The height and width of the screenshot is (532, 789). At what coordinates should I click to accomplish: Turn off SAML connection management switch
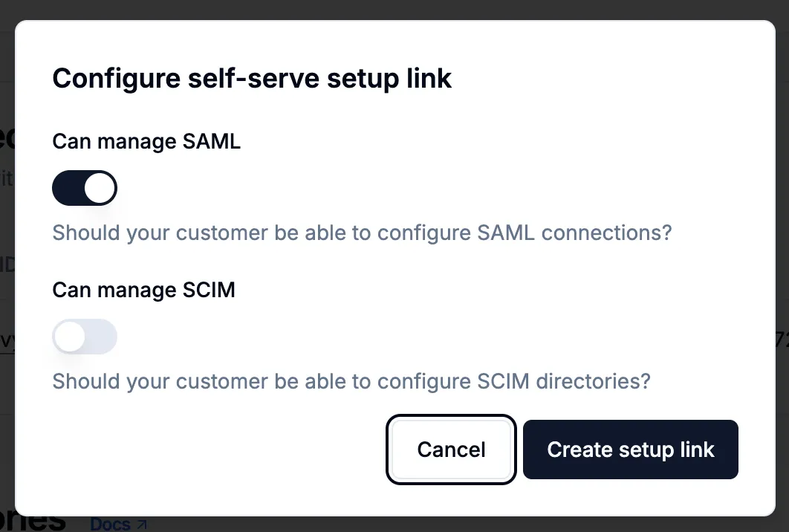coord(84,187)
